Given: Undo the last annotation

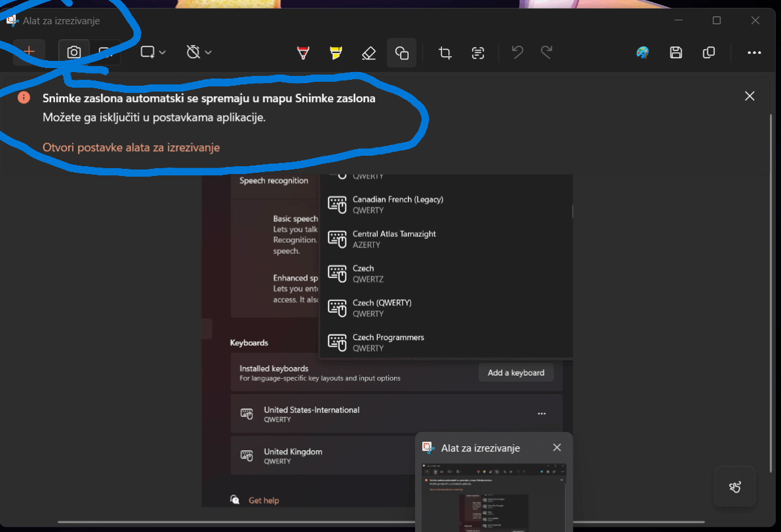Looking at the screenshot, I should pos(518,52).
